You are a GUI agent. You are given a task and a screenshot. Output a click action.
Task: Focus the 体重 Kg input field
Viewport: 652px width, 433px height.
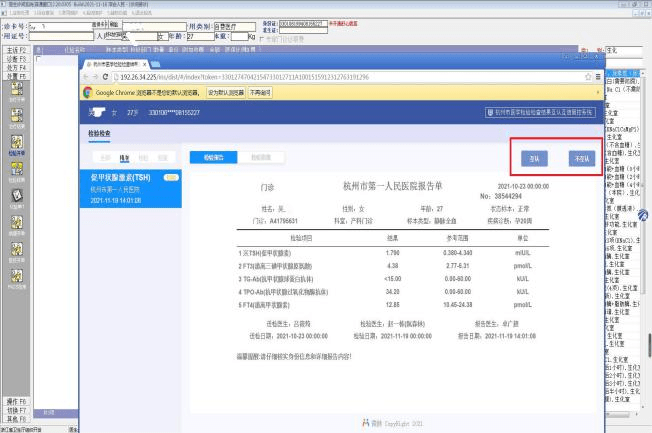[x=240, y=36]
